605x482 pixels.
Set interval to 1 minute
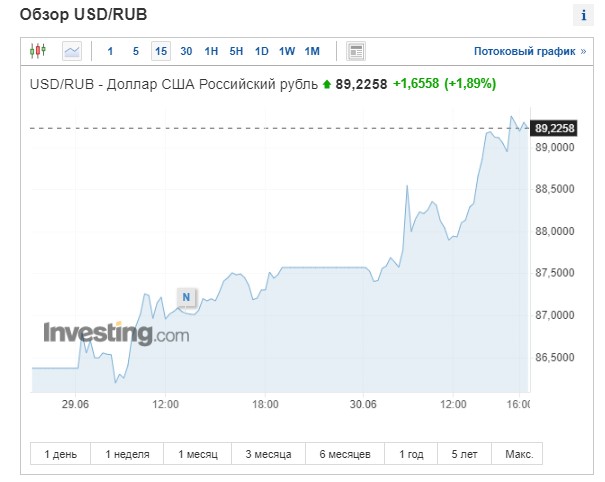click(x=110, y=51)
